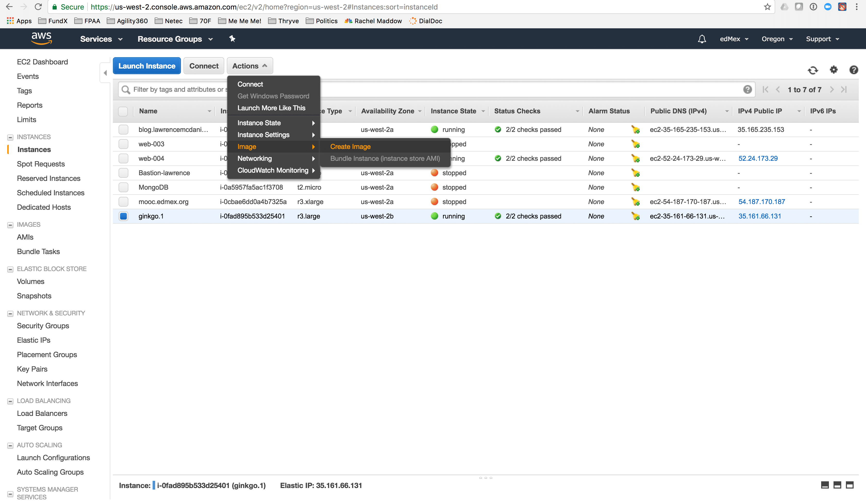Open IP link 35.161.66.131
This screenshot has height=504, width=866.
point(760,216)
